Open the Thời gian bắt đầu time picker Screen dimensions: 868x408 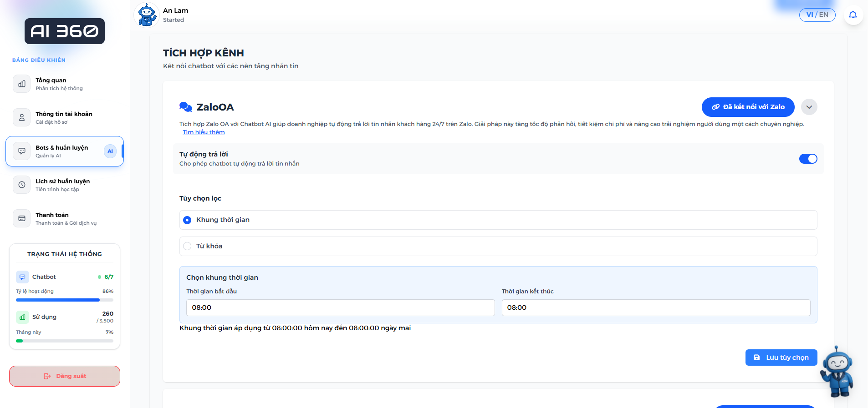coord(340,307)
